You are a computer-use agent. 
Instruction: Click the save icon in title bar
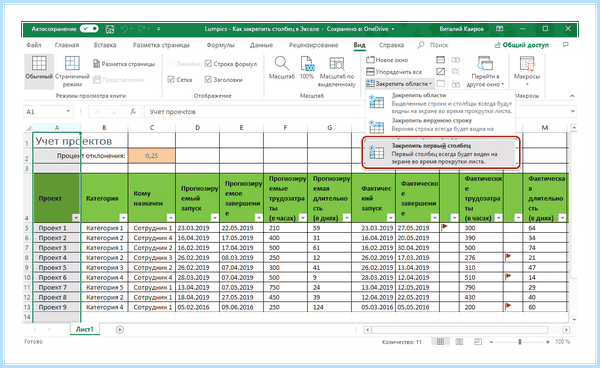(110, 29)
